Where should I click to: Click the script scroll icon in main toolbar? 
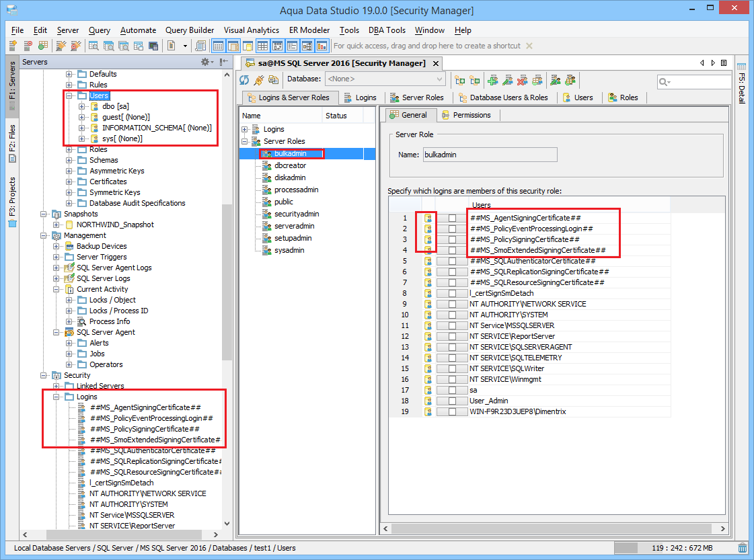(x=200, y=46)
